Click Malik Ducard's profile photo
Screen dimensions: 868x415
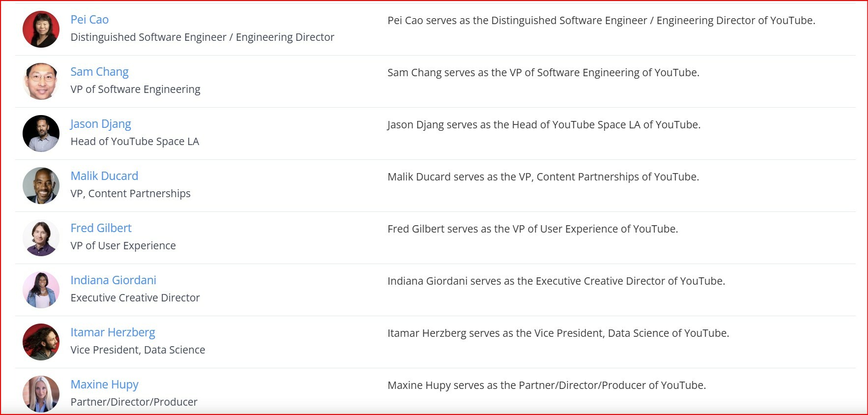click(x=41, y=186)
